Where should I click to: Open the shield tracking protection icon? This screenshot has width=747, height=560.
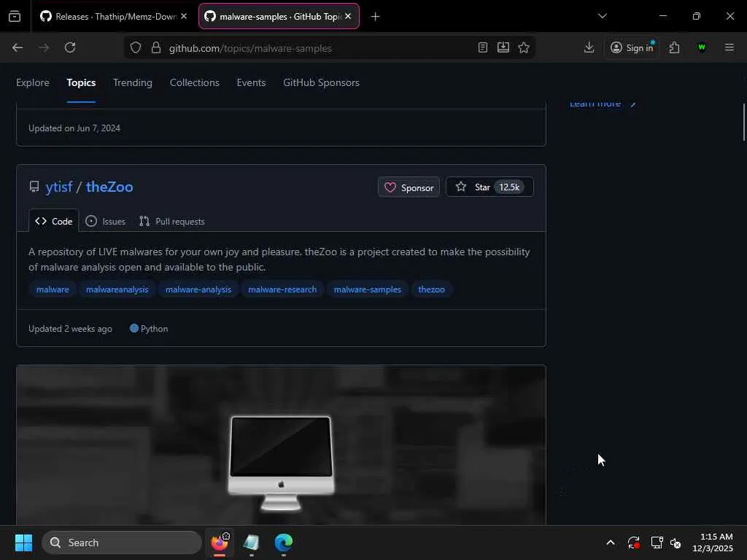pyautogui.click(x=136, y=47)
